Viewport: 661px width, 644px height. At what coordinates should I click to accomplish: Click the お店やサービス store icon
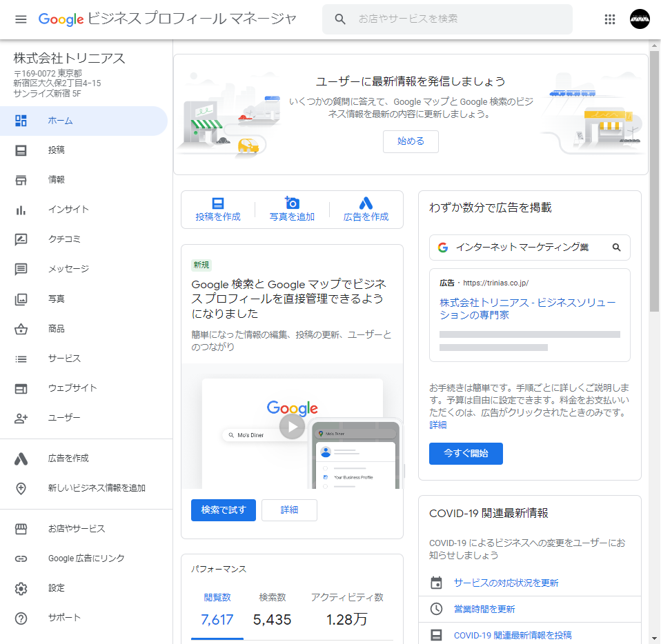point(21,529)
